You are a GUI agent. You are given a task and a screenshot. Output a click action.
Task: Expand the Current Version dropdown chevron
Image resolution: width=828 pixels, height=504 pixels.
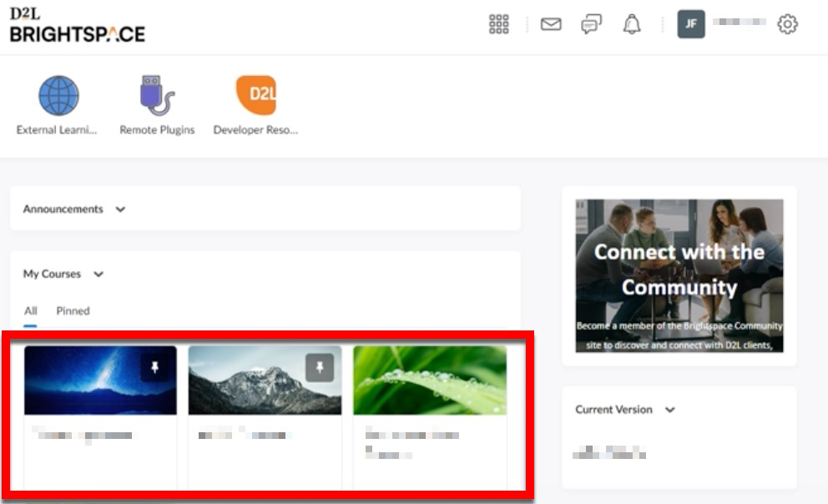coord(669,410)
